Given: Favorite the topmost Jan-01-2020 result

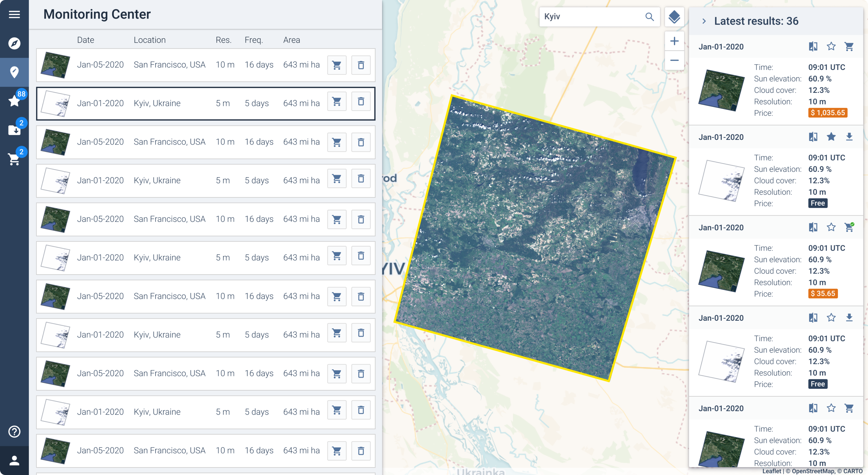Looking at the screenshot, I should (x=831, y=46).
